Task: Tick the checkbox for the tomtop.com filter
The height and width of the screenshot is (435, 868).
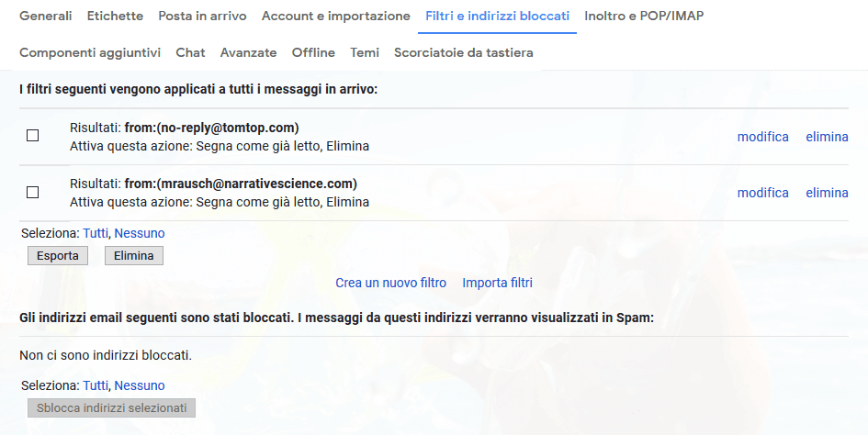Action: point(32,136)
